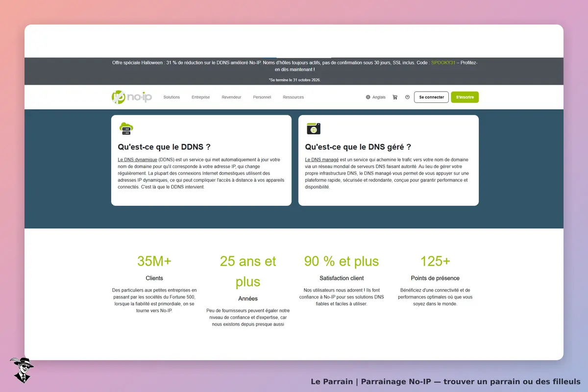This screenshot has height=392, width=588.
Task: Click the 125+ statistic
Action: (x=435, y=261)
